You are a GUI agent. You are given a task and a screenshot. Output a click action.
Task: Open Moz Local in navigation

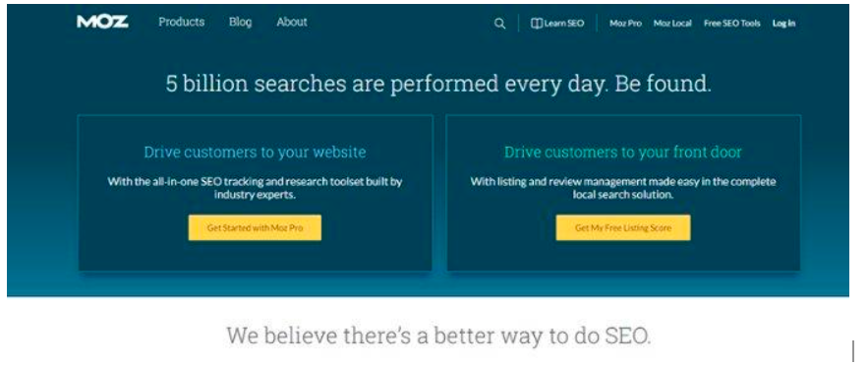pyautogui.click(x=672, y=24)
